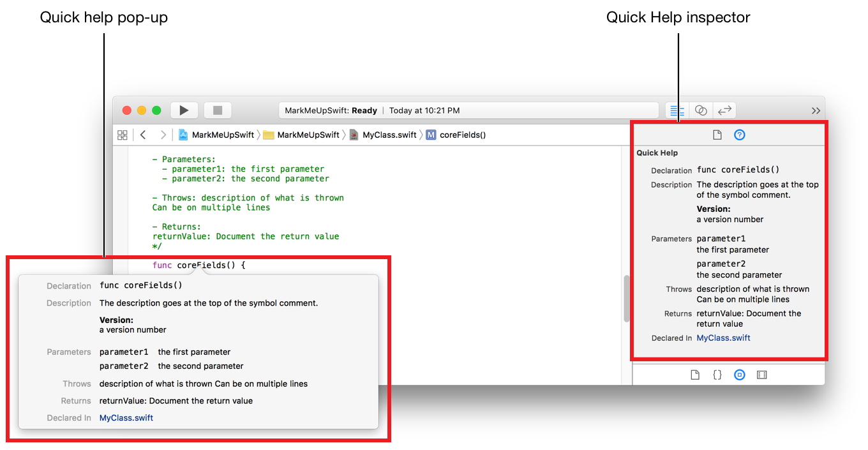
Task: Toggle the toolbar overflow chevron
Action: (816, 110)
